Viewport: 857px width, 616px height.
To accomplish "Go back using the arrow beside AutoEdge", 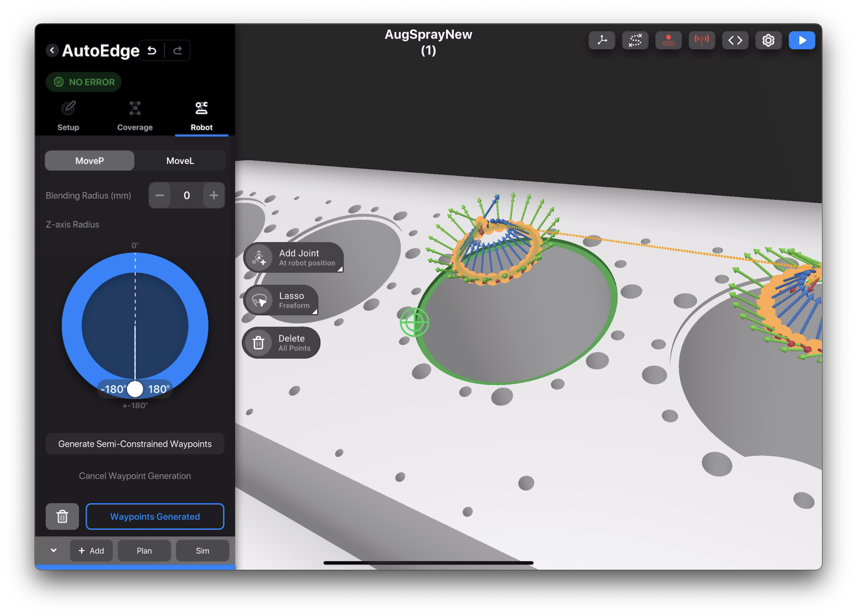I will click(x=52, y=50).
